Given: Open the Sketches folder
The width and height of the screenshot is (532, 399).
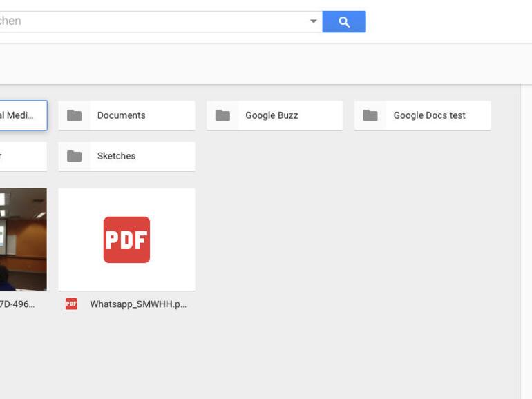Looking at the screenshot, I should tap(126, 156).
